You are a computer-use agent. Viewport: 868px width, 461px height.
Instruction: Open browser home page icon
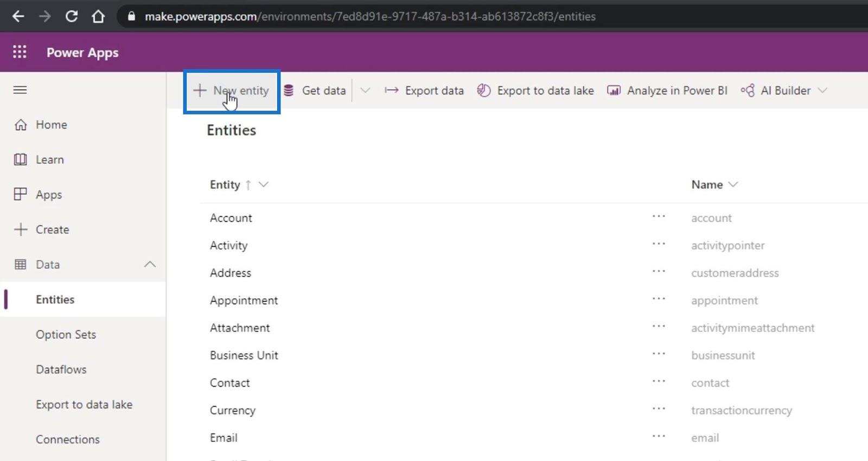(98, 16)
